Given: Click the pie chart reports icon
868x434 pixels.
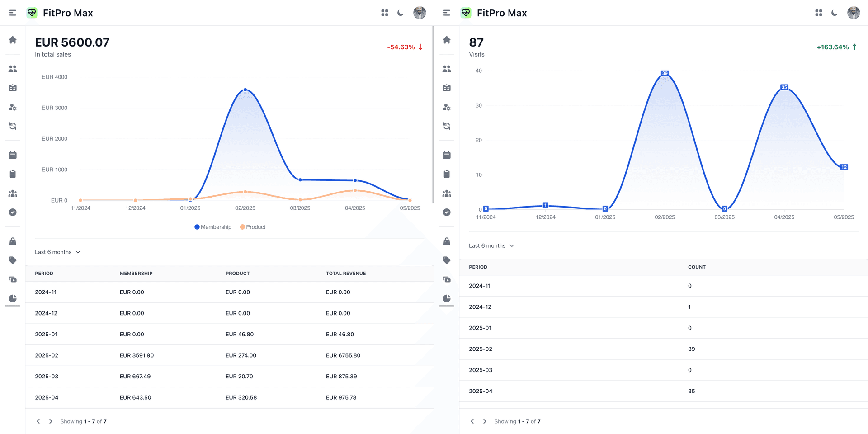Looking at the screenshot, I should 12,298.
